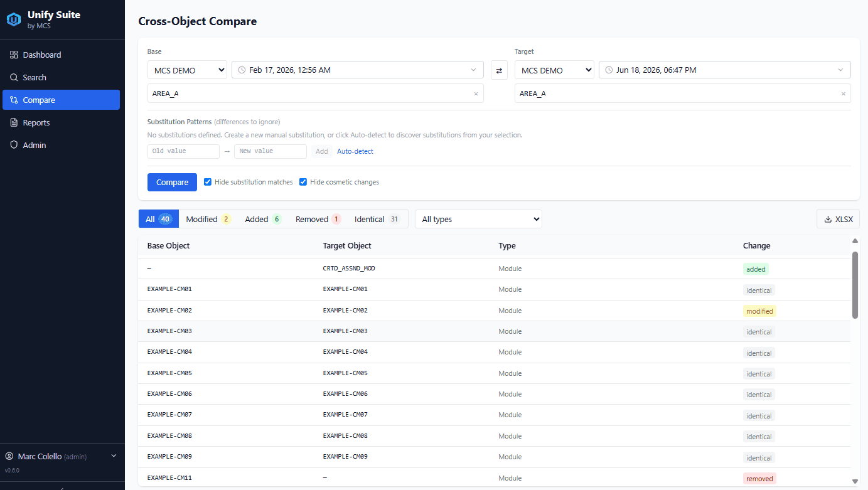Switch to the Modified tab

tap(208, 219)
